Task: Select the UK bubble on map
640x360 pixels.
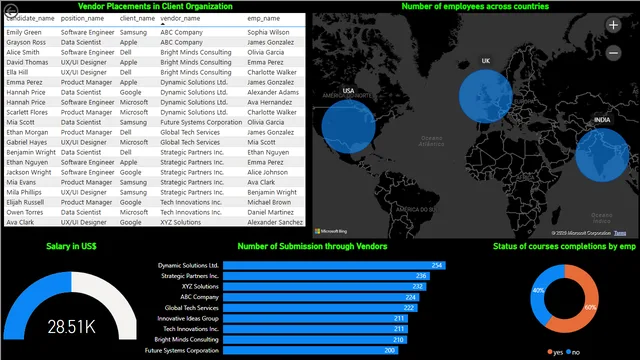Action: point(485,96)
